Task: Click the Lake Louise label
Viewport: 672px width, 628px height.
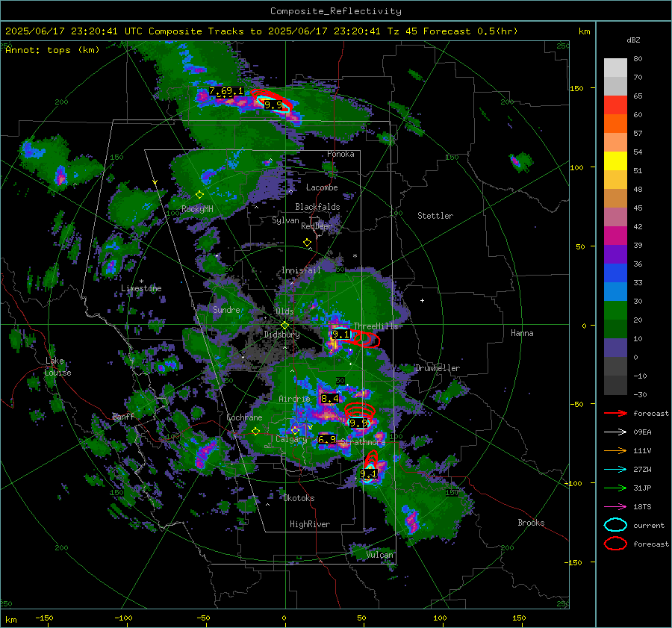Action: (59, 367)
